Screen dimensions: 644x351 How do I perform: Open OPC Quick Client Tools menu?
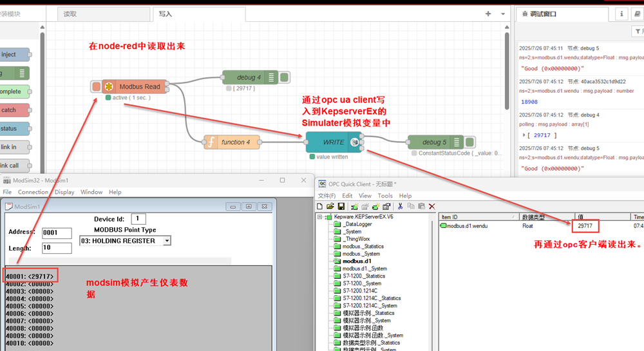coord(385,196)
